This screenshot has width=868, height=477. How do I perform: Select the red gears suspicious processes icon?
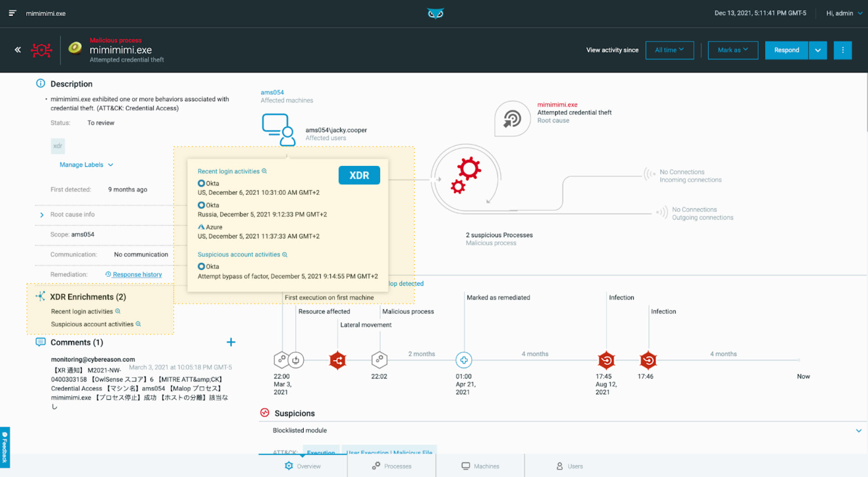(x=466, y=176)
